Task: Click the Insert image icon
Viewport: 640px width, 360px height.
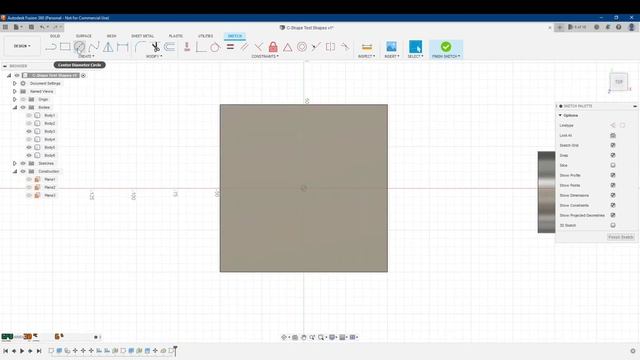Action: (x=391, y=47)
